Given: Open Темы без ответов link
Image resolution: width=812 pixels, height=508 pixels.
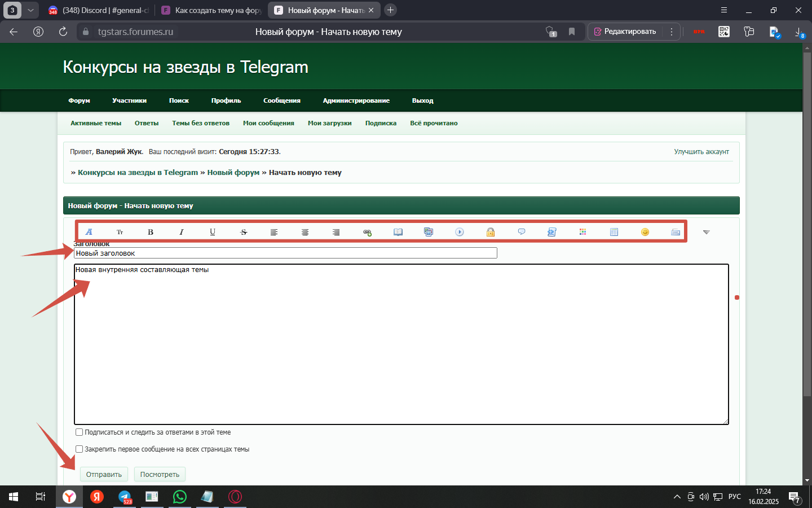Looking at the screenshot, I should coord(201,123).
